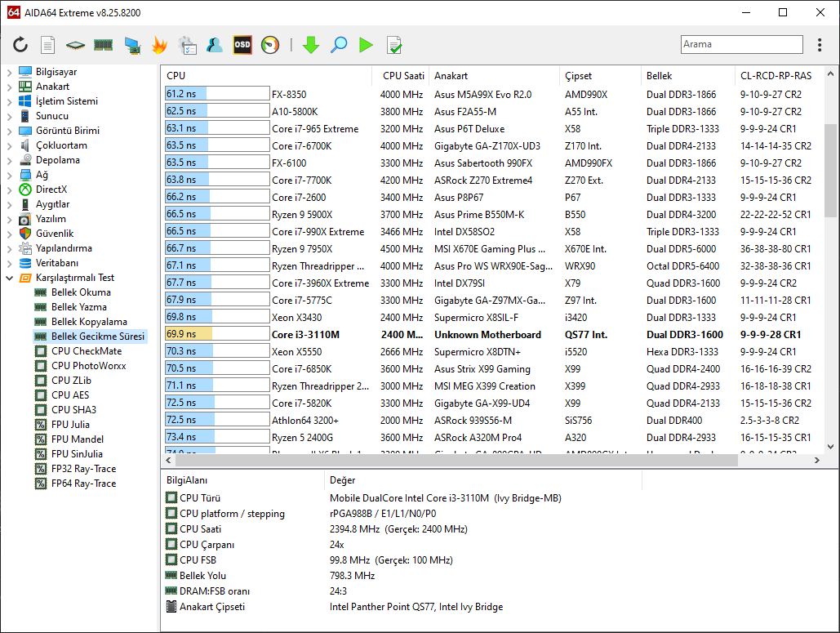Click the Refresh toolbar icon

(20, 44)
